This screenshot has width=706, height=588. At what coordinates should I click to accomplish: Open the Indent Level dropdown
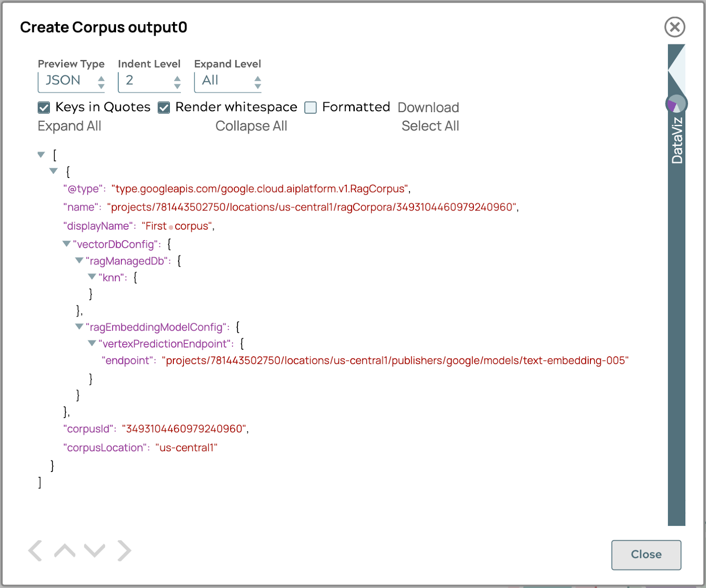(x=150, y=81)
